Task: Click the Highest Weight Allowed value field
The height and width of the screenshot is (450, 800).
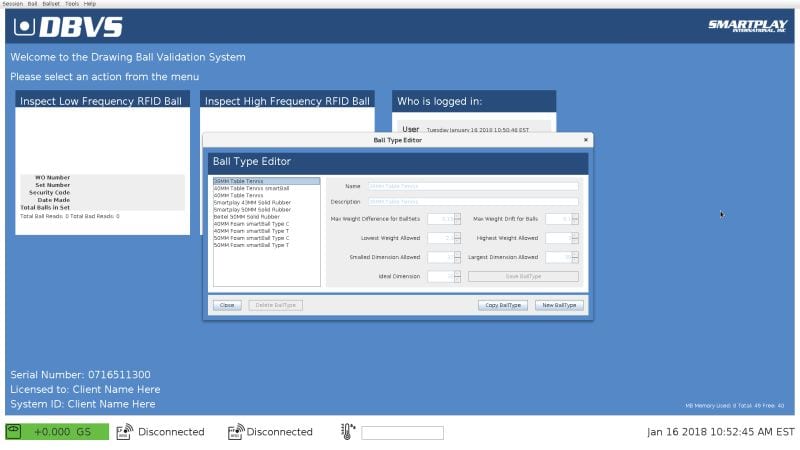Action: tap(559, 238)
